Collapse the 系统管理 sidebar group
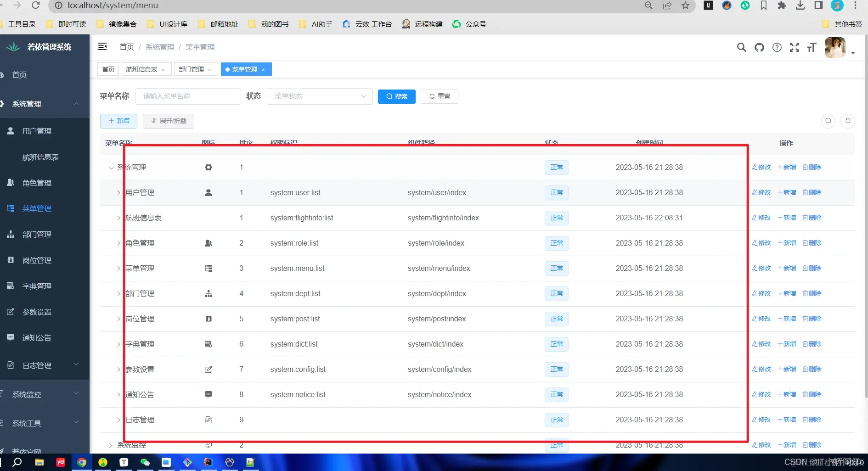Image resolution: width=868 pixels, height=471 pixels. 45,104
